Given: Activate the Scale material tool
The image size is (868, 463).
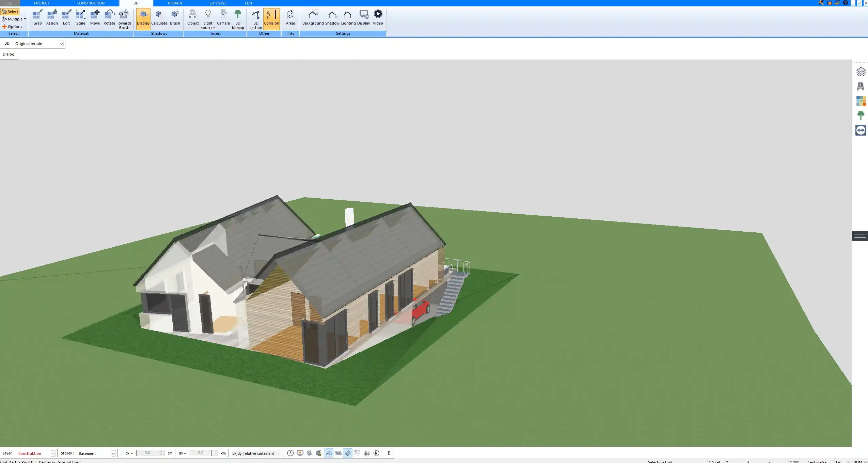Looking at the screenshot, I should (81, 17).
